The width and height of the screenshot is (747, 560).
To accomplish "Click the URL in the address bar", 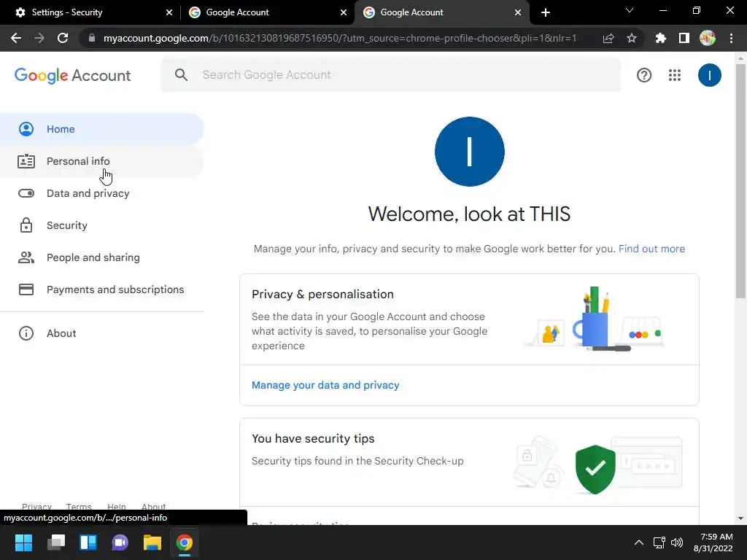I will (340, 38).
